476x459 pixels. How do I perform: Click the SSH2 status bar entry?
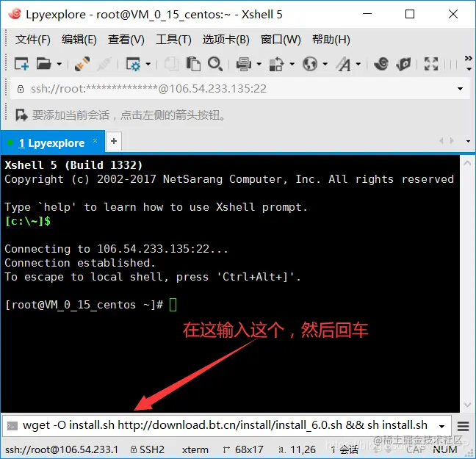147,449
